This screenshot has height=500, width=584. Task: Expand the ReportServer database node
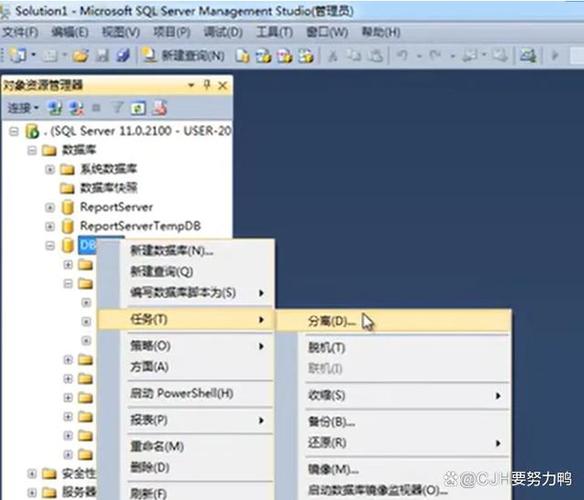[x=50, y=208]
